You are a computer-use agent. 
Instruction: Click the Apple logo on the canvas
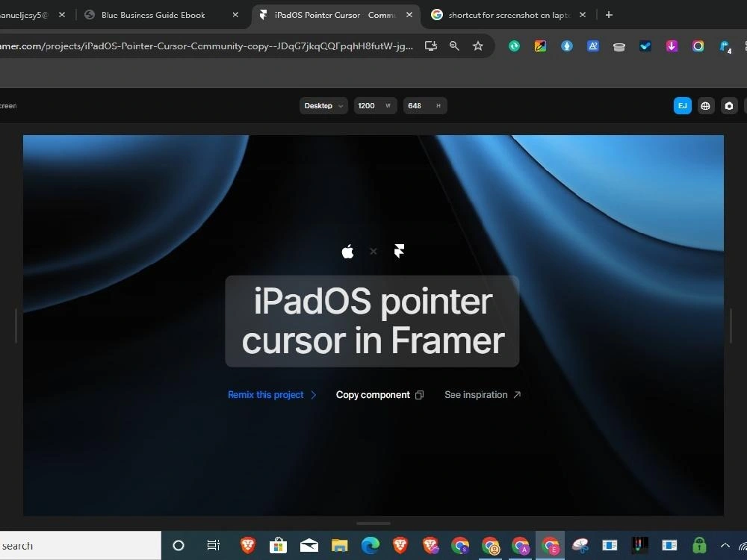coord(348,251)
